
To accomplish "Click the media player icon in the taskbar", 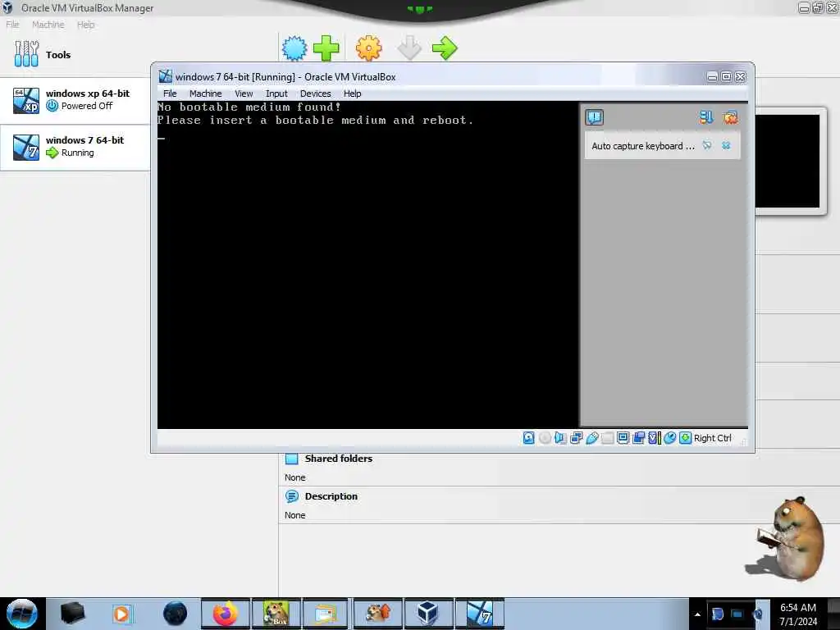I will tap(121, 614).
